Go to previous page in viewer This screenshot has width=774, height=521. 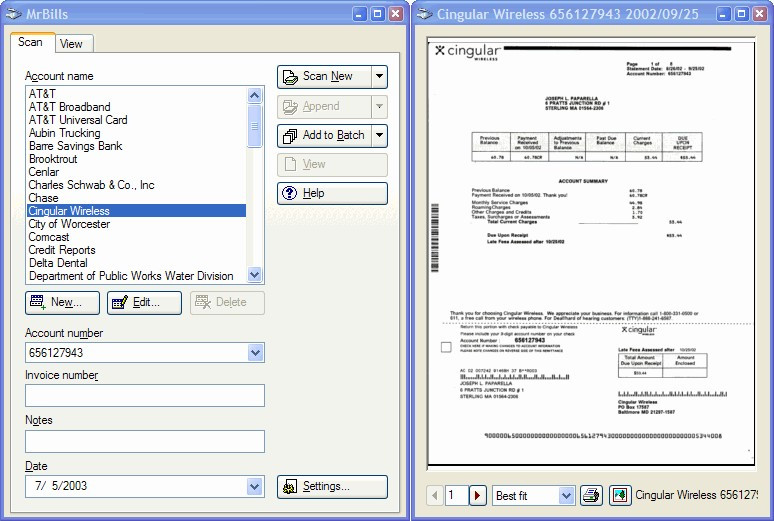point(434,495)
